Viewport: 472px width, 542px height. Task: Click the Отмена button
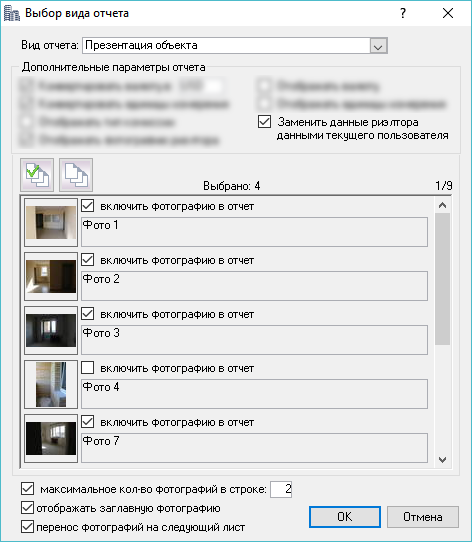pos(423,517)
